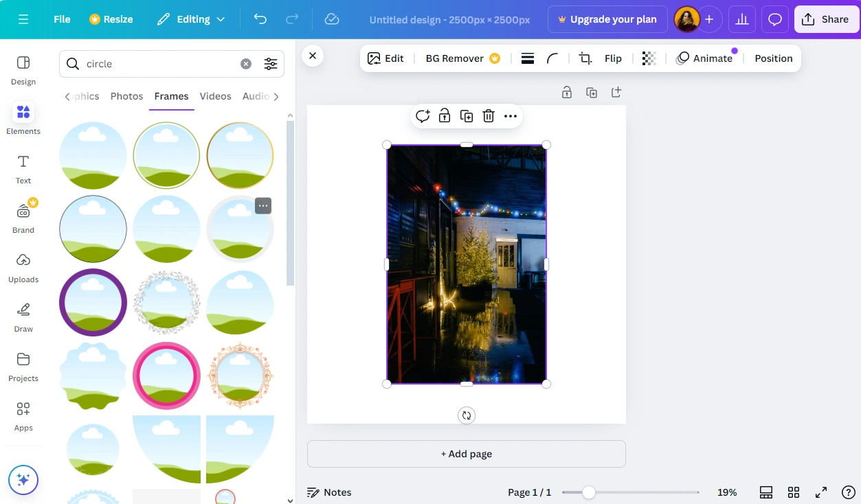Open the search filters icon
Screen dimensions: 861x504
pyautogui.click(x=271, y=64)
